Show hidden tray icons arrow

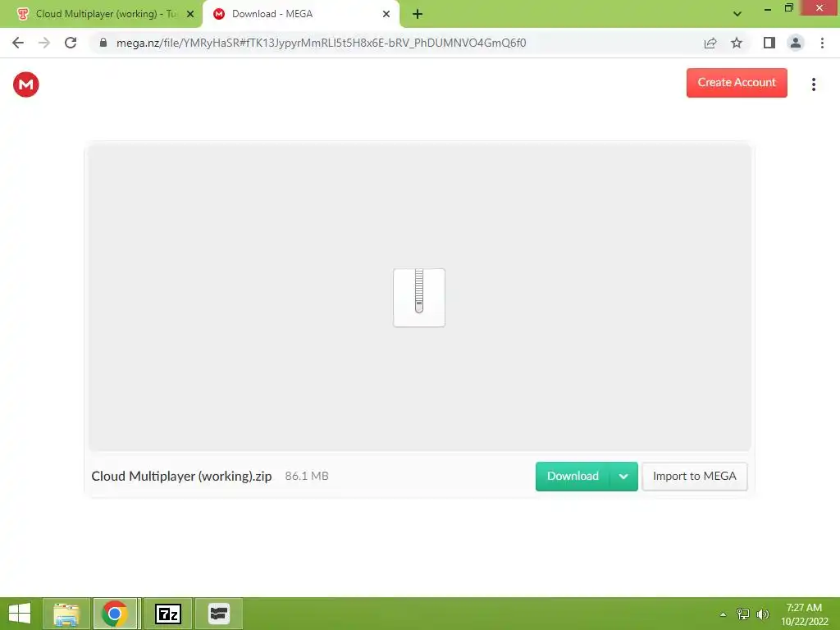click(723, 614)
